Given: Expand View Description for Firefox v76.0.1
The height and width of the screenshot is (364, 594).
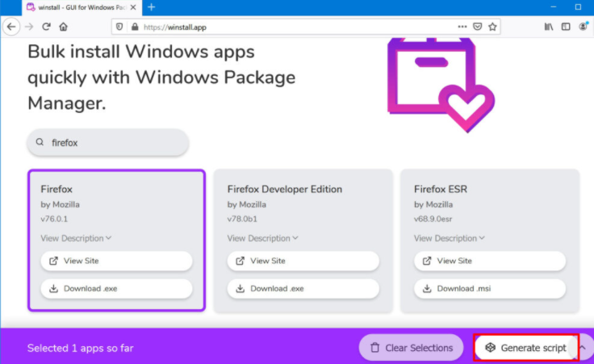Looking at the screenshot, I should click(x=76, y=238).
